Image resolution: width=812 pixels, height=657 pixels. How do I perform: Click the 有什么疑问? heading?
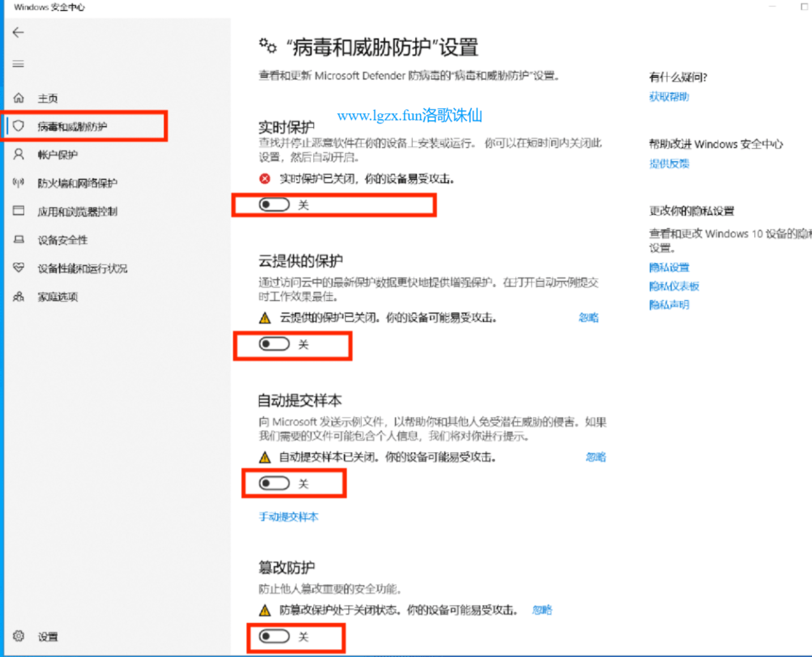point(678,77)
